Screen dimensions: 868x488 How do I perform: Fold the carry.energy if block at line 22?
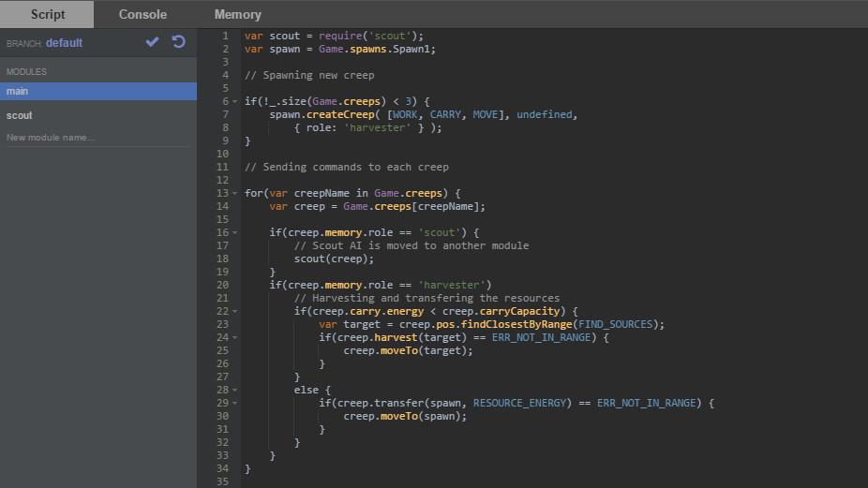point(234,311)
